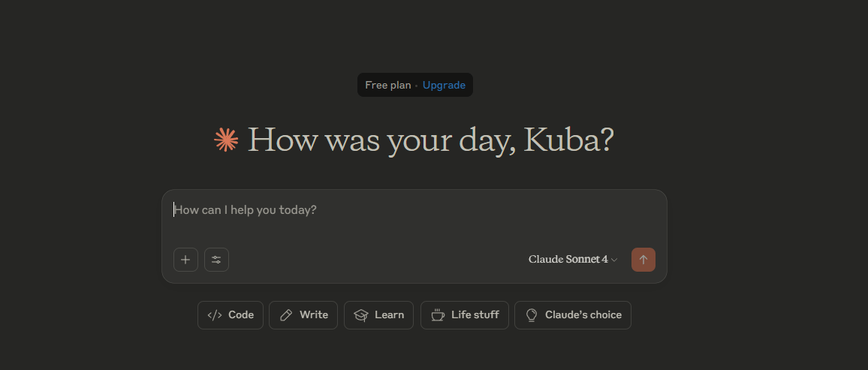Screen dimensions: 868x370
Task: Click the coffee cup icon
Action: (438, 315)
